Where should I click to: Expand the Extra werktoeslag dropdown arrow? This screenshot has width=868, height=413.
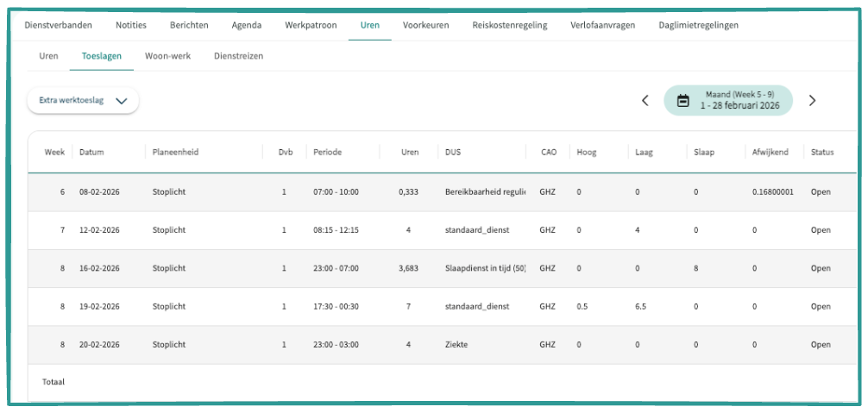tap(122, 101)
